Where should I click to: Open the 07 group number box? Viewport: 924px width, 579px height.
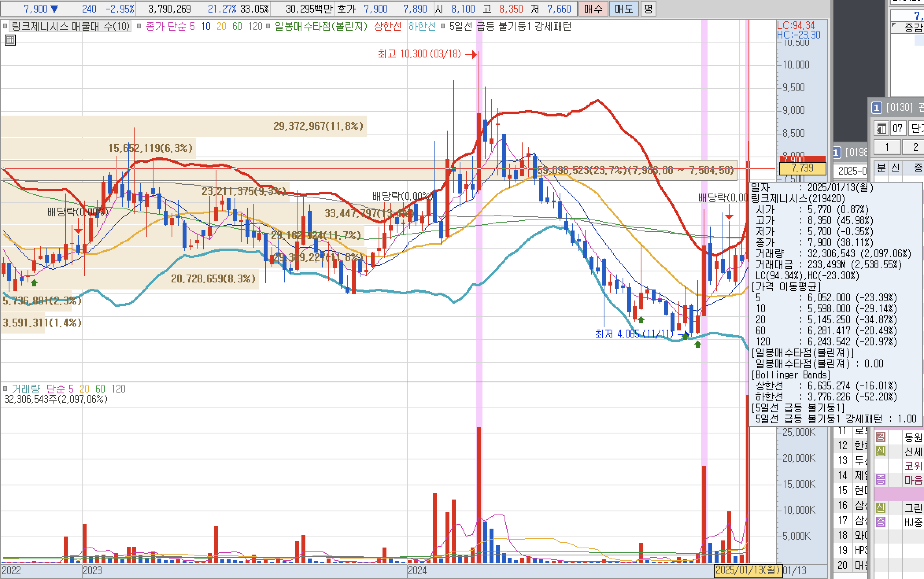pyautogui.click(x=898, y=128)
